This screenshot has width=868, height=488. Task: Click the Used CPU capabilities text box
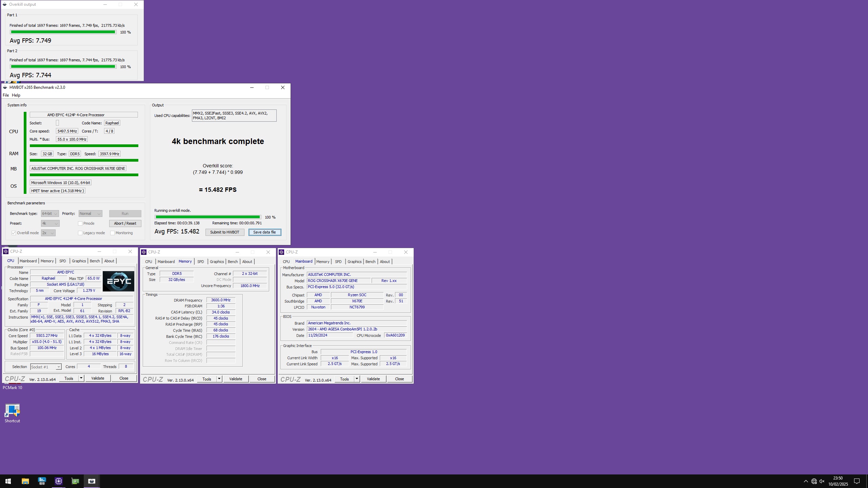pyautogui.click(x=234, y=116)
